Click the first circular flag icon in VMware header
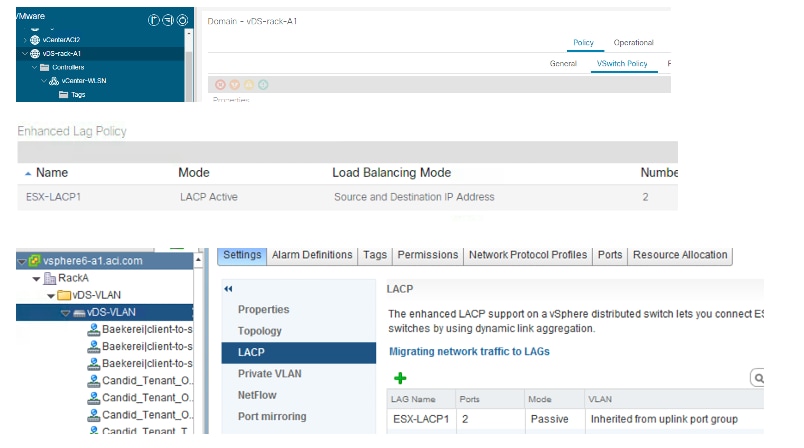 pyautogui.click(x=153, y=20)
